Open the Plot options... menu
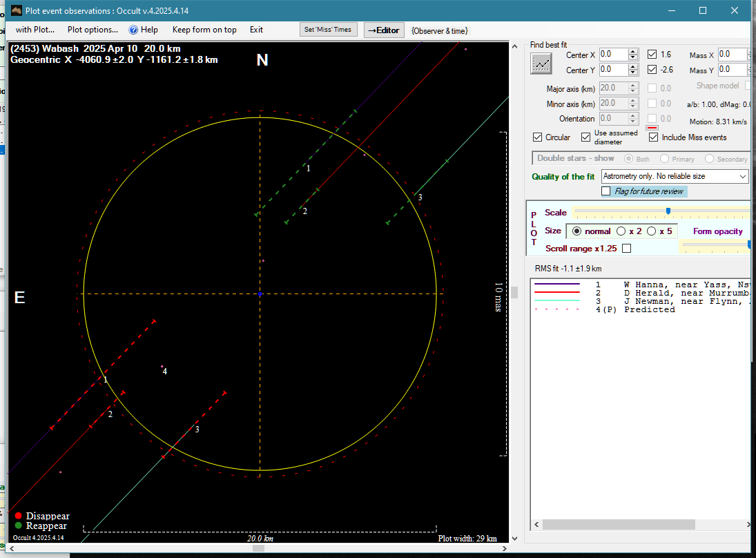The height and width of the screenshot is (558, 756). [x=93, y=30]
